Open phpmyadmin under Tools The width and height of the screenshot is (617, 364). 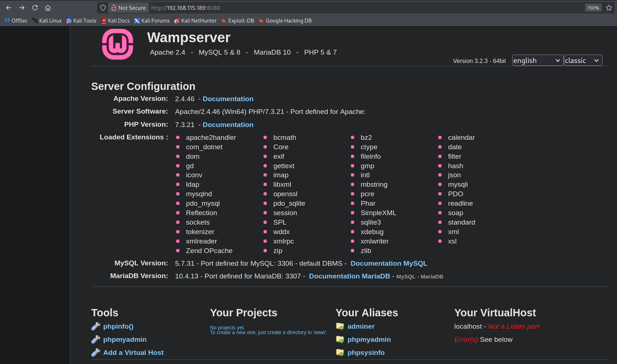[x=124, y=340]
